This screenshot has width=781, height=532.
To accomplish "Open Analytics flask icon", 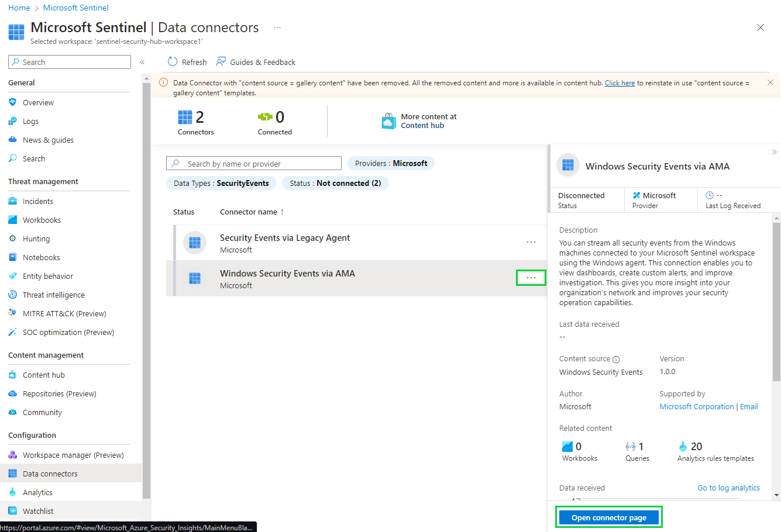I will click(x=13, y=492).
